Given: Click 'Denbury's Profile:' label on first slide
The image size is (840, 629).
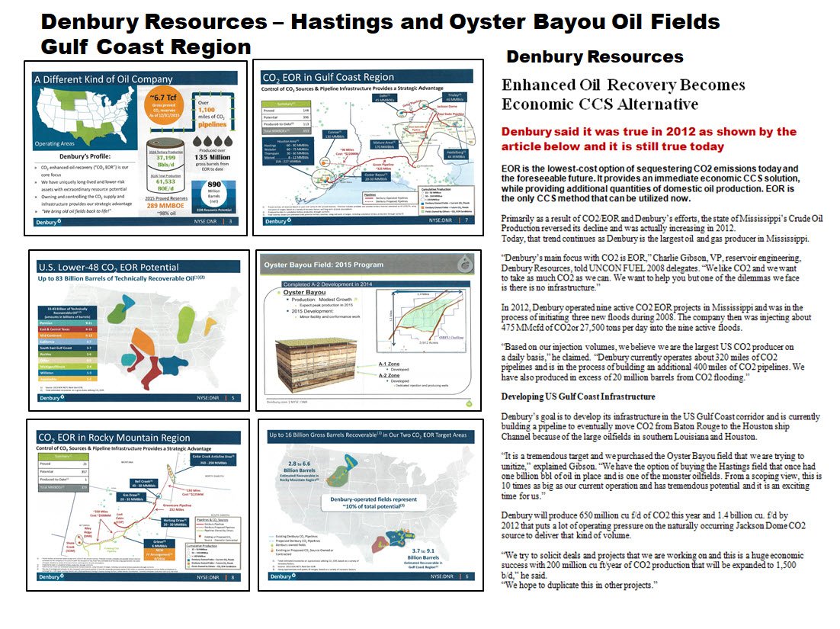Looking at the screenshot, I should pos(85,156).
